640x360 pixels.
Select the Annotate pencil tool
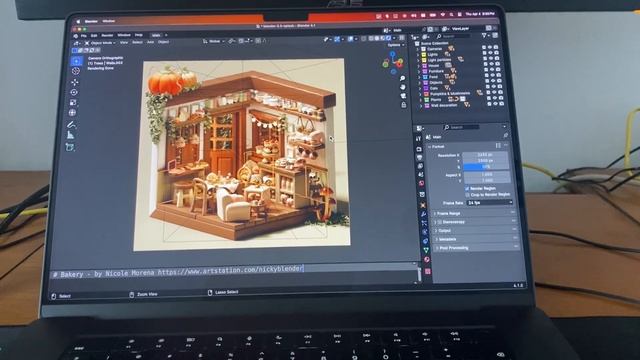[x=72, y=124]
